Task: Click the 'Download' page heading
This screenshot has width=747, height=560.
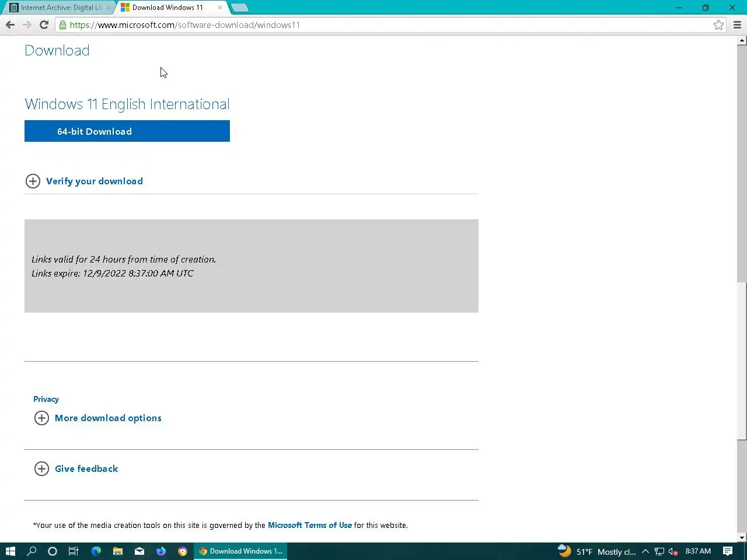Action: [57, 50]
